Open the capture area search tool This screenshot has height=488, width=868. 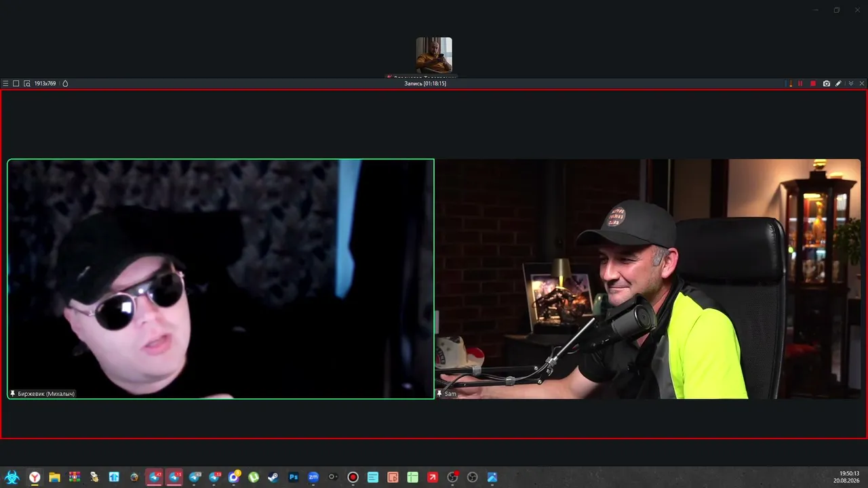coord(27,83)
